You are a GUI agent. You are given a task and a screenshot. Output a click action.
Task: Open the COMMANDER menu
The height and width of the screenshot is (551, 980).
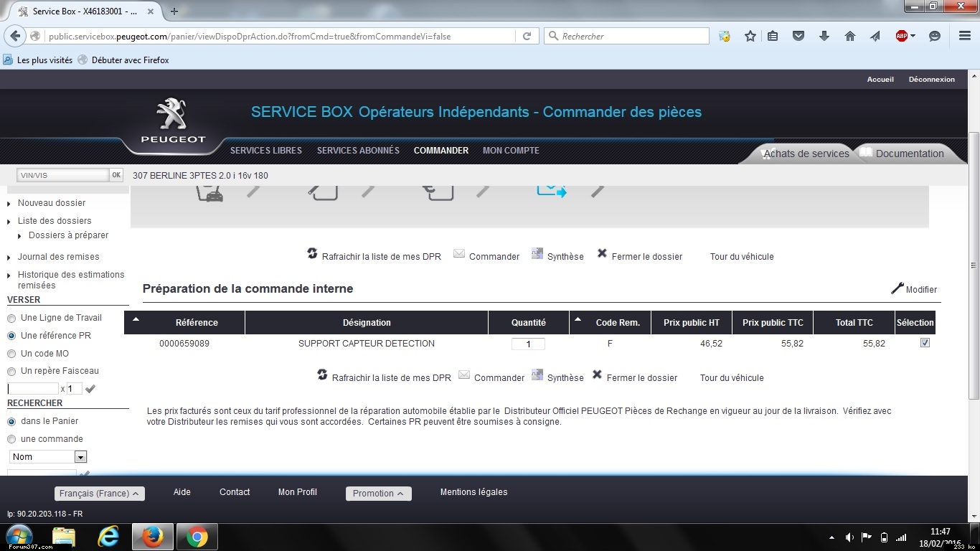(x=441, y=151)
